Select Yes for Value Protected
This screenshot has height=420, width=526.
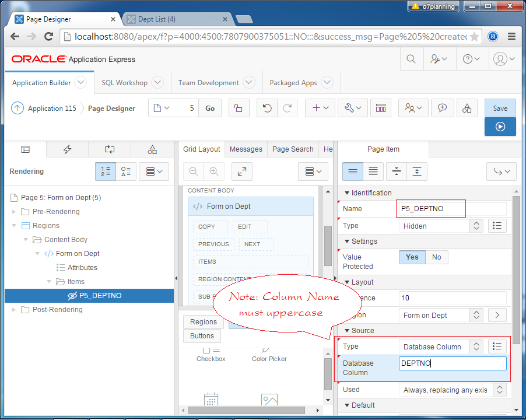(412, 257)
